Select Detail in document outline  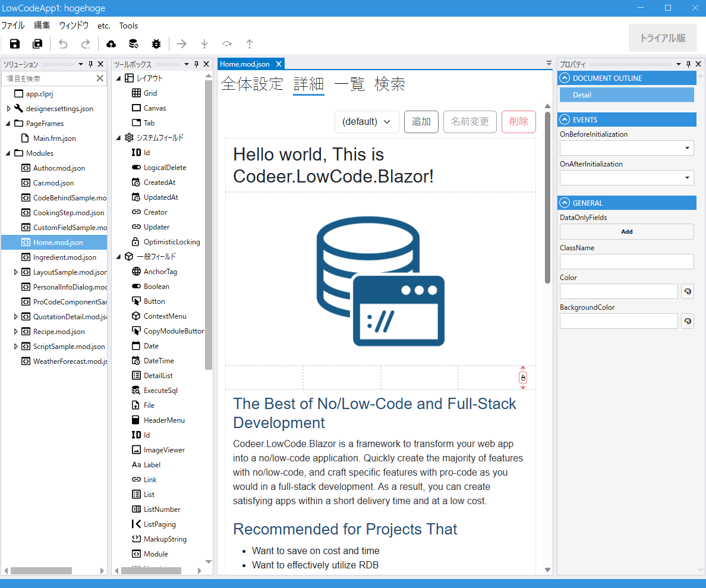(x=626, y=95)
